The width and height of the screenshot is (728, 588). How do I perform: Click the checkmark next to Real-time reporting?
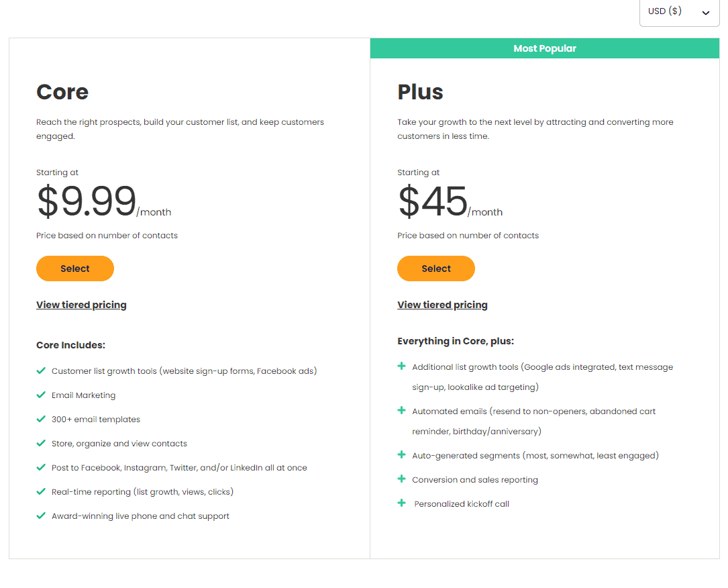42,491
